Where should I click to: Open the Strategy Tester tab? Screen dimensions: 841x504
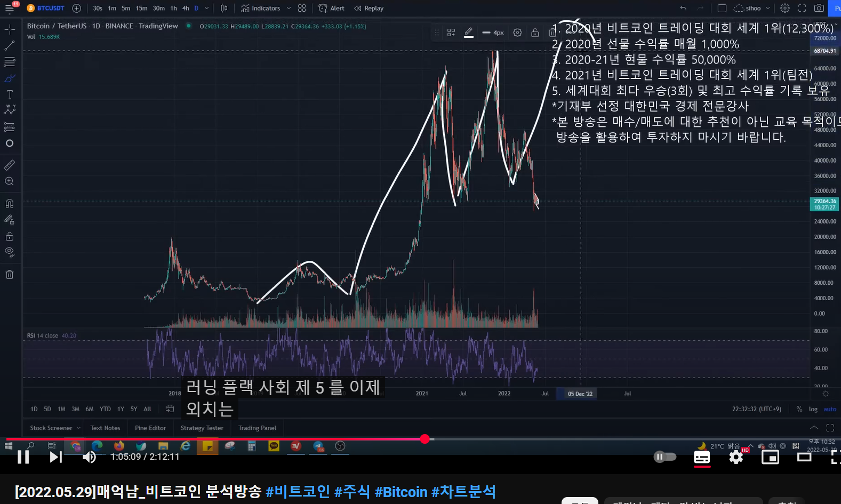(202, 428)
